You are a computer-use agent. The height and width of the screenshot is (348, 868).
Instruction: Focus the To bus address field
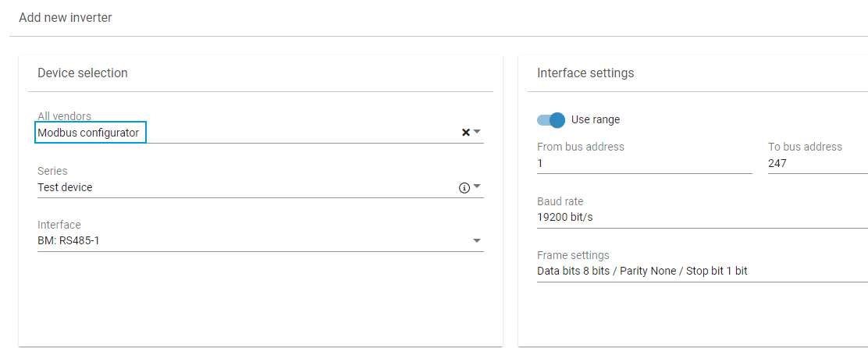(816, 164)
